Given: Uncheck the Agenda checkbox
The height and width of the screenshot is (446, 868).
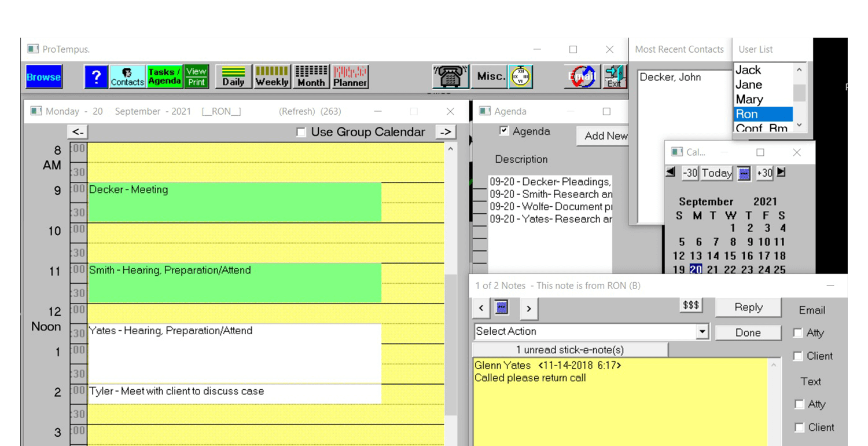Looking at the screenshot, I should (504, 131).
